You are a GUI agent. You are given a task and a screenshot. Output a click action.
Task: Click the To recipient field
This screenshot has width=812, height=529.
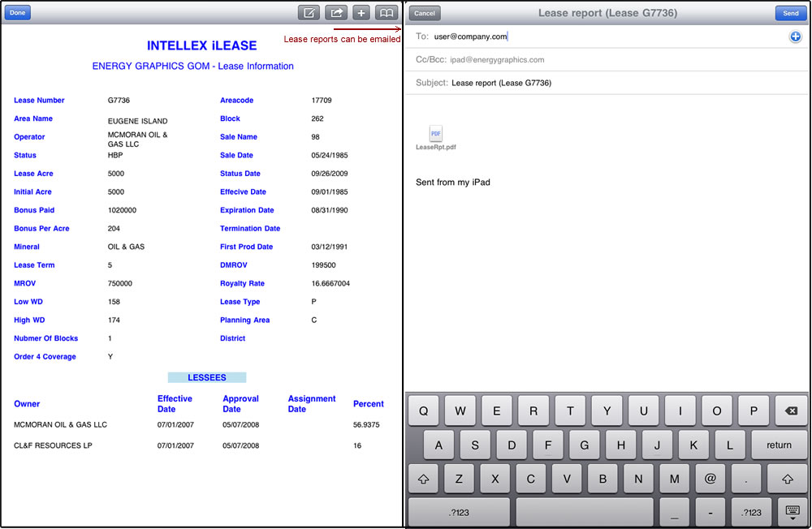coord(607,37)
